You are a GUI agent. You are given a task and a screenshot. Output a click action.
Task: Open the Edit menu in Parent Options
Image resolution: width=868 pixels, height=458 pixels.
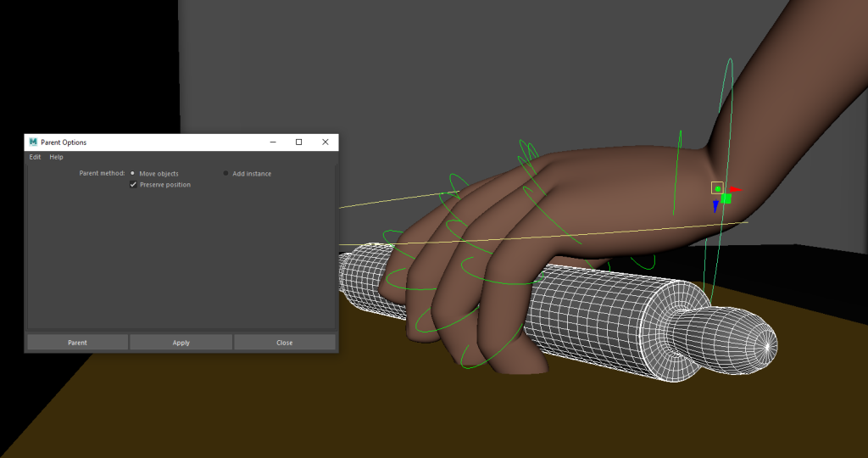35,157
